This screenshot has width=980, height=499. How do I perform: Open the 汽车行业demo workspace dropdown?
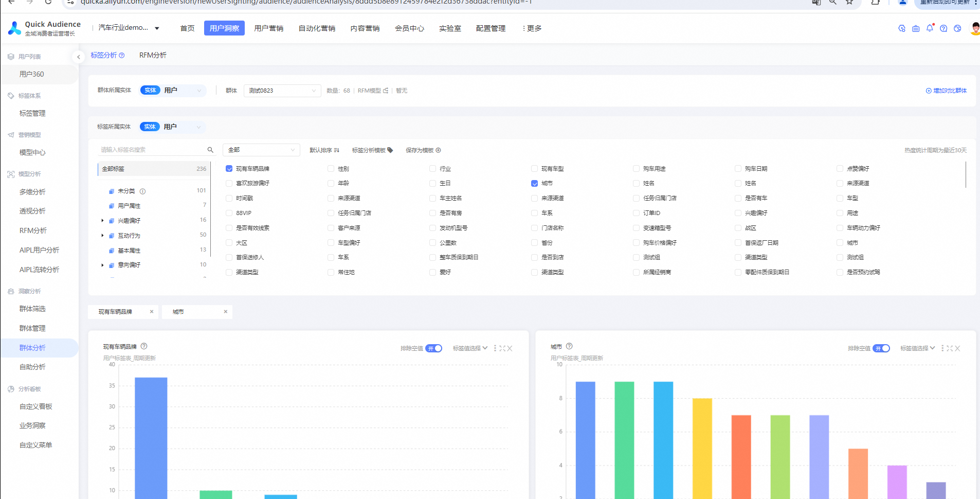[x=129, y=28]
